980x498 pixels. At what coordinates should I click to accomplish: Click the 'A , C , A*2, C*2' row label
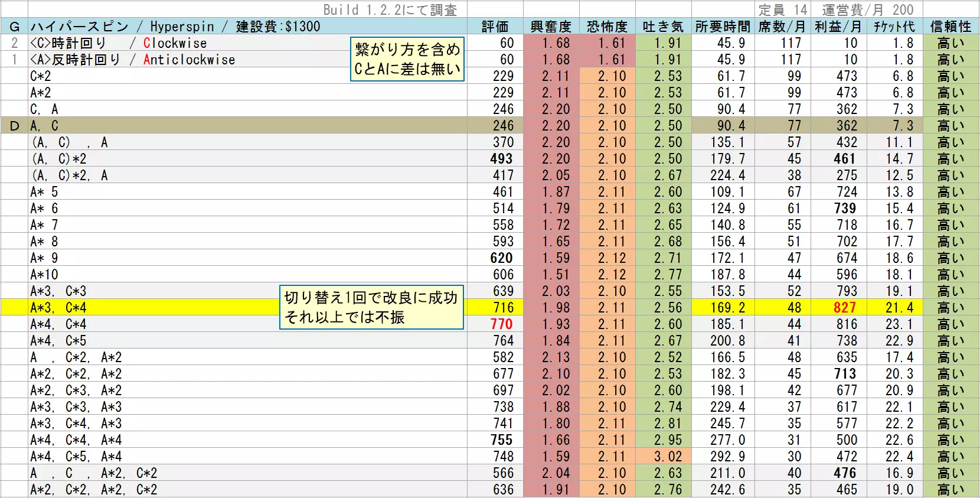94,473
